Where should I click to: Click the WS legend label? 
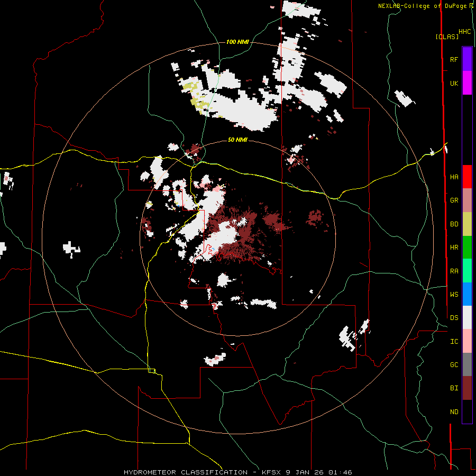[454, 295]
